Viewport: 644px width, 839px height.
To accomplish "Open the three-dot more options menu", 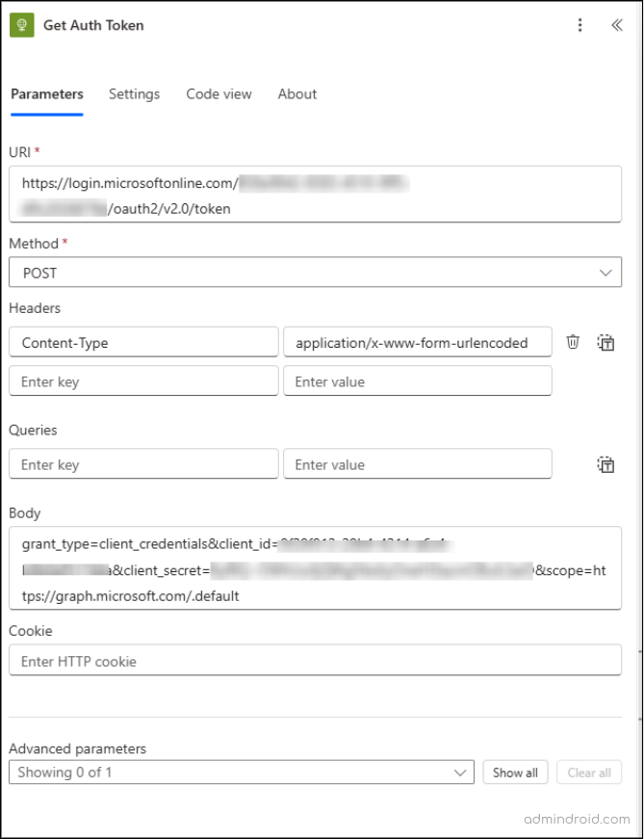I will (580, 26).
